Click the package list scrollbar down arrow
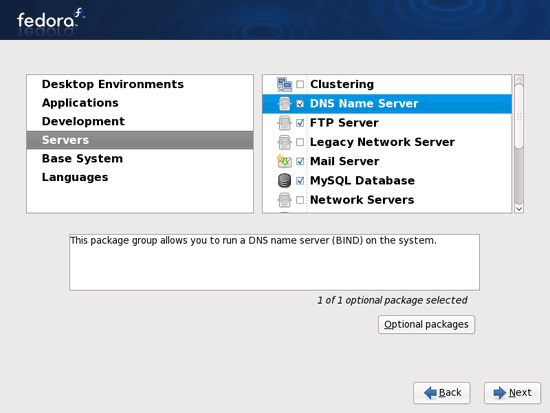The height and width of the screenshot is (413, 550). (519, 209)
